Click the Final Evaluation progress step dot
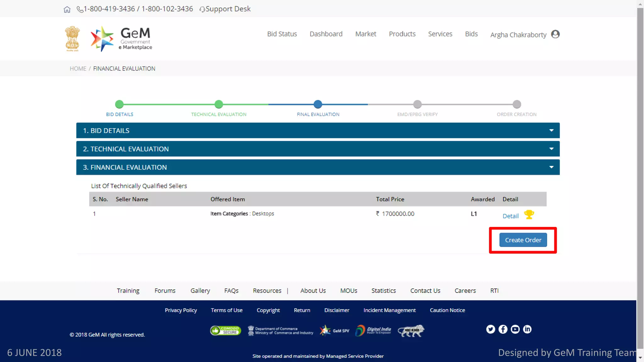 point(318,104)
